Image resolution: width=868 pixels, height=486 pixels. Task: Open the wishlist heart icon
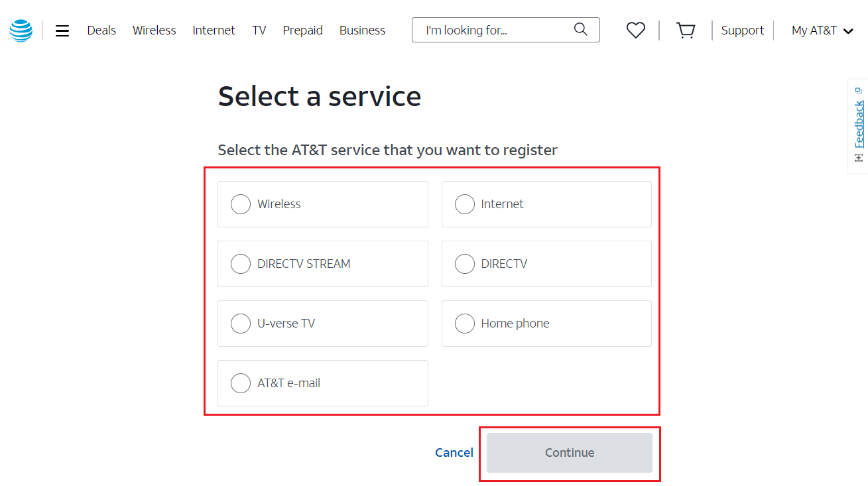tap(635, 30)
